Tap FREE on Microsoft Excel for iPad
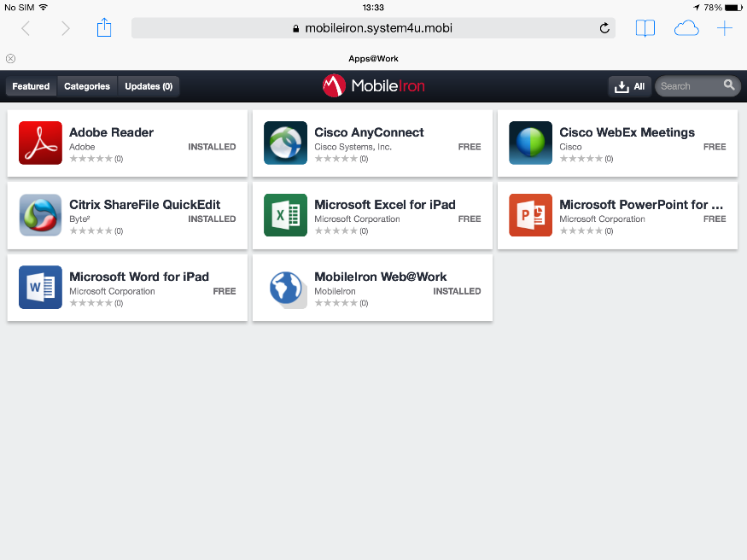Image resolution: width=747 pixels, height=560 pixels. tap(470, 219)
